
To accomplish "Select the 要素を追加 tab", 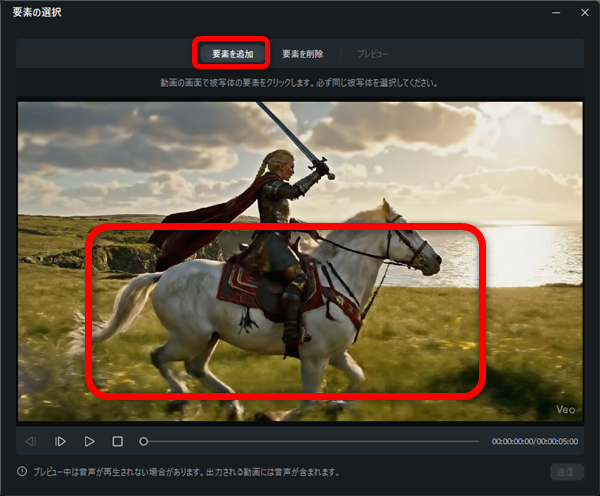I will tap(232, 53).
